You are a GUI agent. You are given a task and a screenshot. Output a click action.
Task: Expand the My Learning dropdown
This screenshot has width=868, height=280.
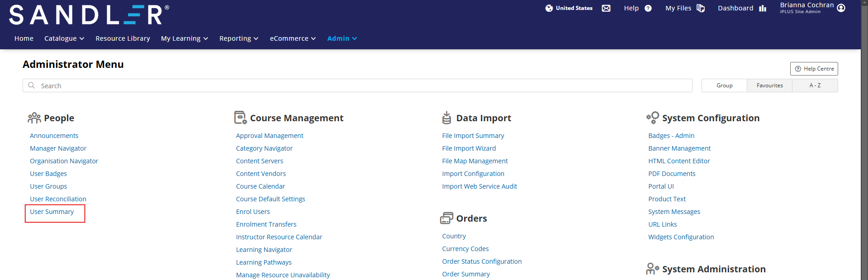pyautogui.click(x=184, y=38)
